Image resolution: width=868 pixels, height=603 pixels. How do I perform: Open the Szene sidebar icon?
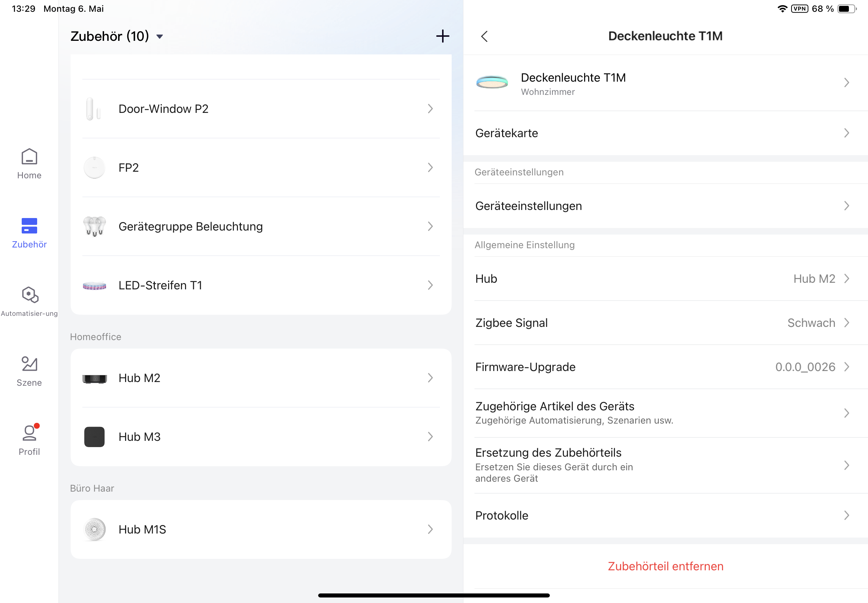pos(29,371)
